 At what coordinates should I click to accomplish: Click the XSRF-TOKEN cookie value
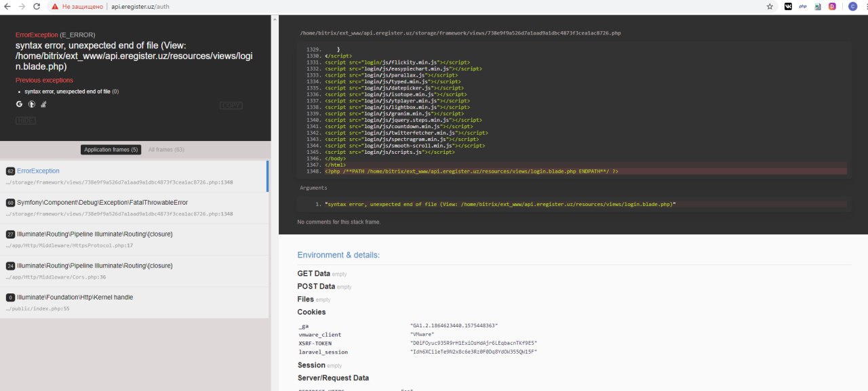point(473,343)
